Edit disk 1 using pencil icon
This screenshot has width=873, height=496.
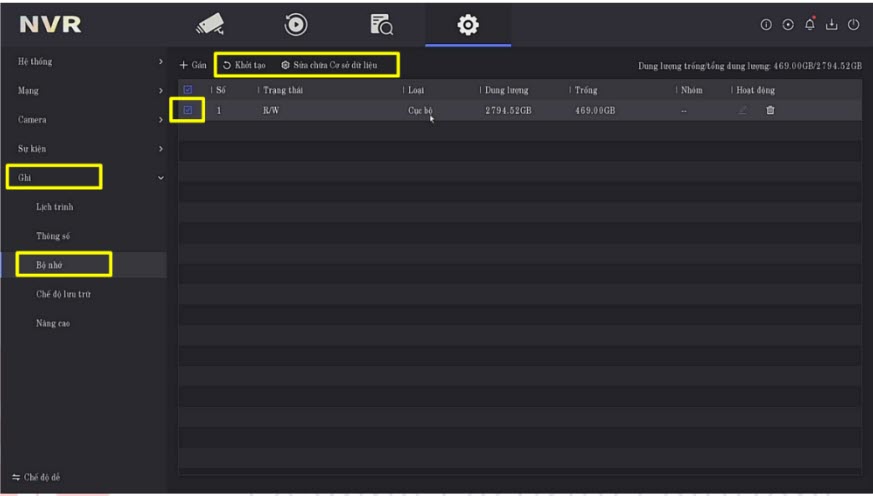pyautogui.click(x=742, y=110)
